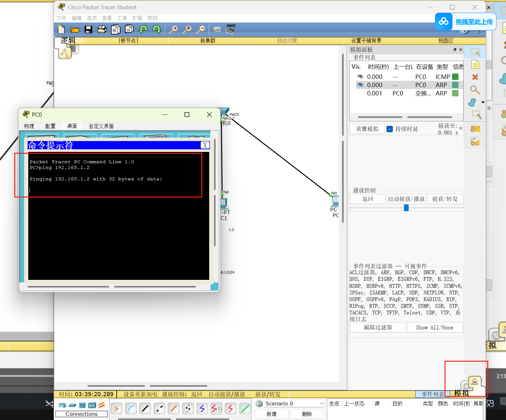
Task: Open the 选项 menu
Action: pyautogui.click(x=92, y=18)
